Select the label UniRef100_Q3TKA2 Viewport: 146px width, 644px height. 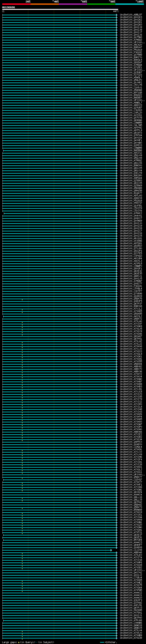(x=131, y=603)
